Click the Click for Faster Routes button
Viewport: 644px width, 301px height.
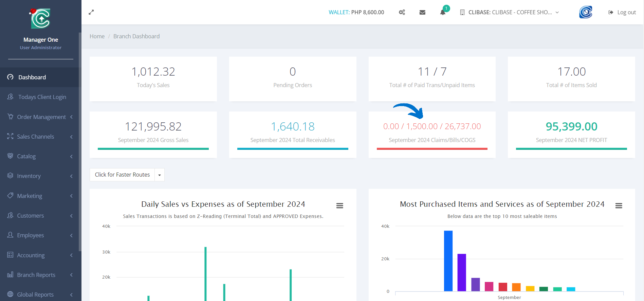pyautogui.click(x=122, y=175)
